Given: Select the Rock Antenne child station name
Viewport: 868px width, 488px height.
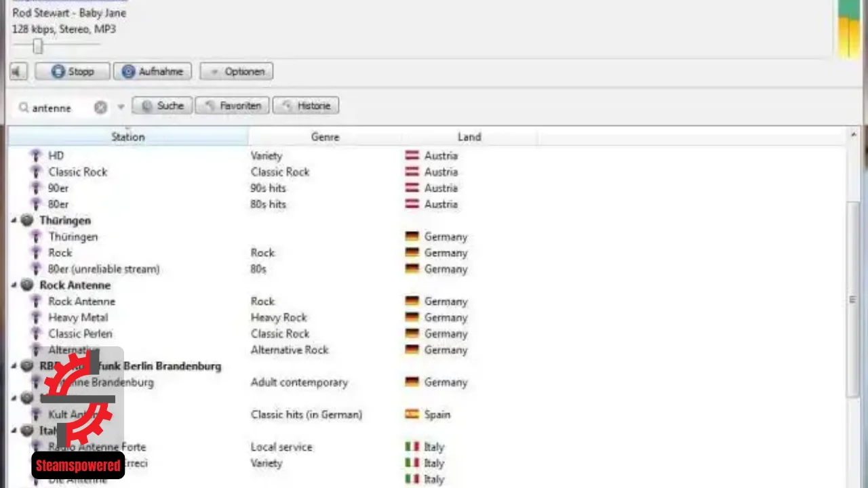Looking at the screenshot, I should (x=81, y=302).
